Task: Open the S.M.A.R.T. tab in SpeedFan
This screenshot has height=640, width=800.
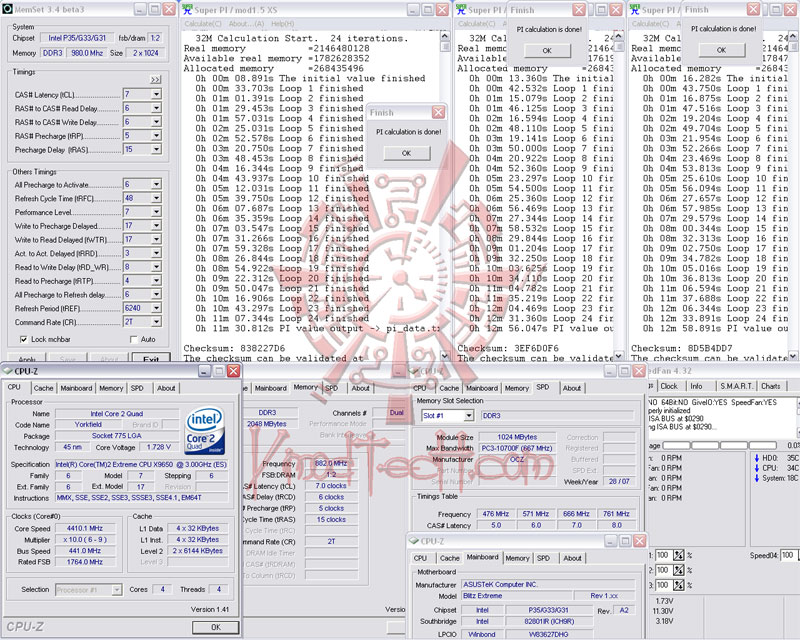Action: pos(736,386)
